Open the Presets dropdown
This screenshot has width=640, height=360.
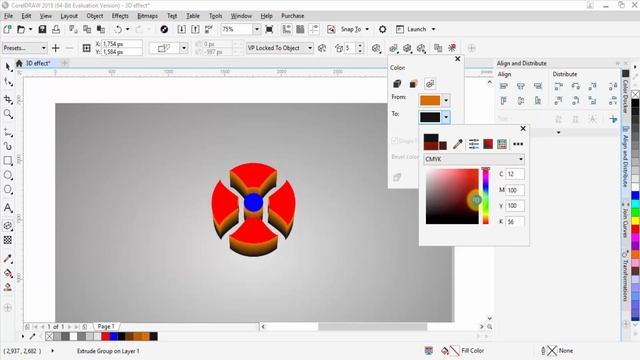[24, 48]
